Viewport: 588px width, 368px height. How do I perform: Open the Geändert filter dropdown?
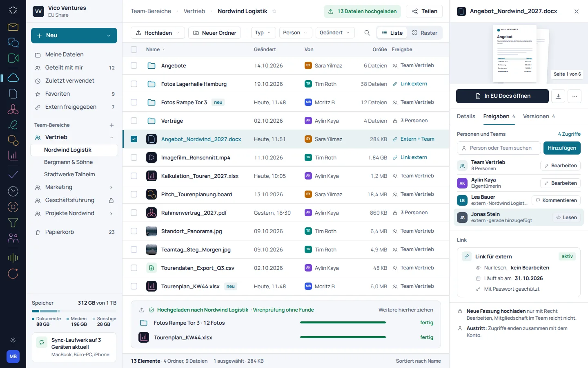335,33
